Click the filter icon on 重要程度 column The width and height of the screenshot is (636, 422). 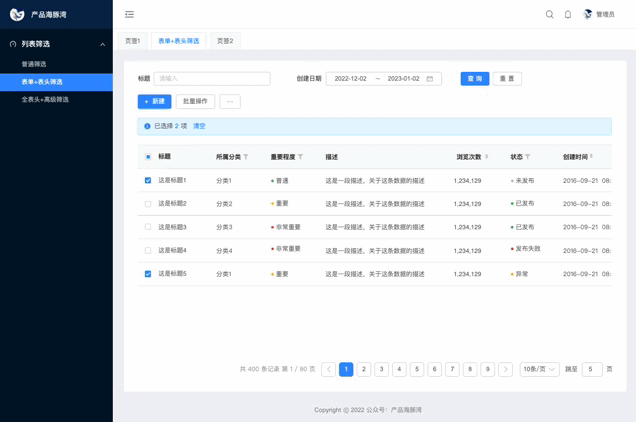(300, 157)
